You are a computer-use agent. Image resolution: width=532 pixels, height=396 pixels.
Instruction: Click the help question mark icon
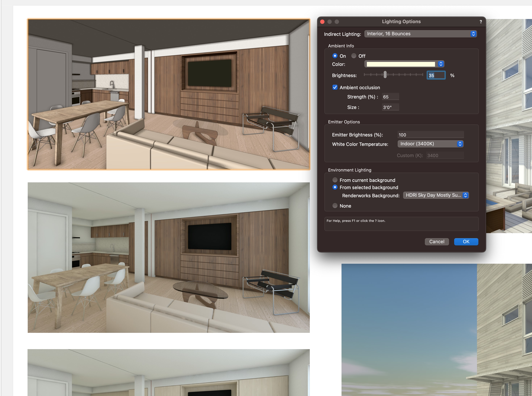point(481,22)
